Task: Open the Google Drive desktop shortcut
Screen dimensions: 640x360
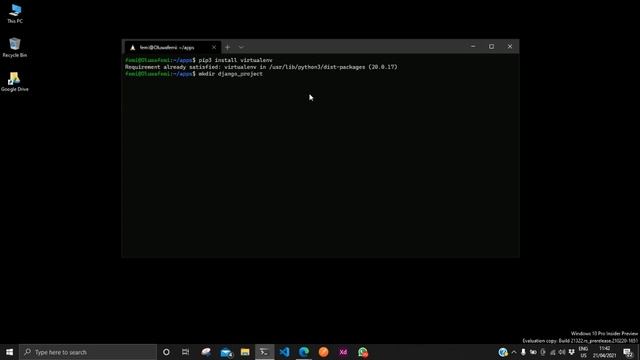Action: point(15,82)
